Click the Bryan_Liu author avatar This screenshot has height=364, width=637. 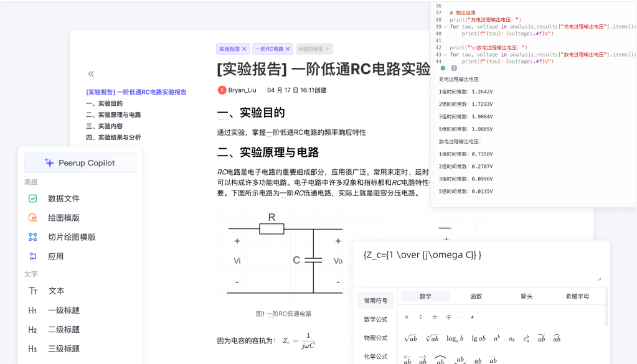[x=222, y=90]
